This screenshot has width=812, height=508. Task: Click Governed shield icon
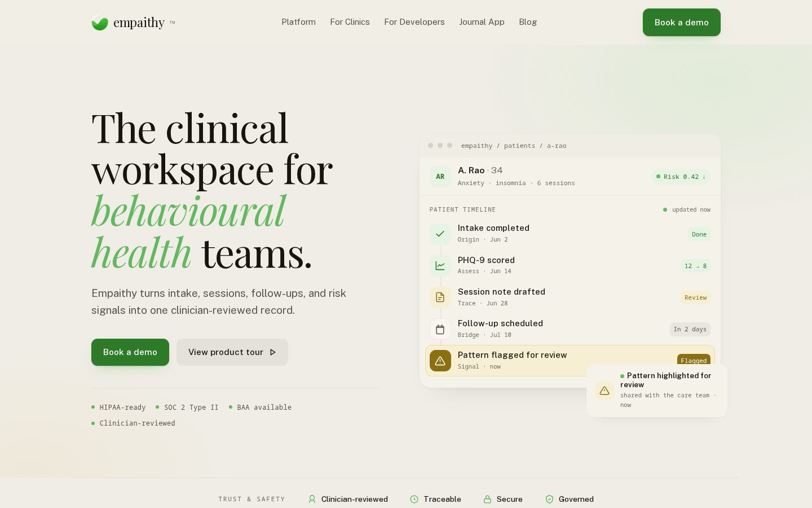(x=549, y=499)
